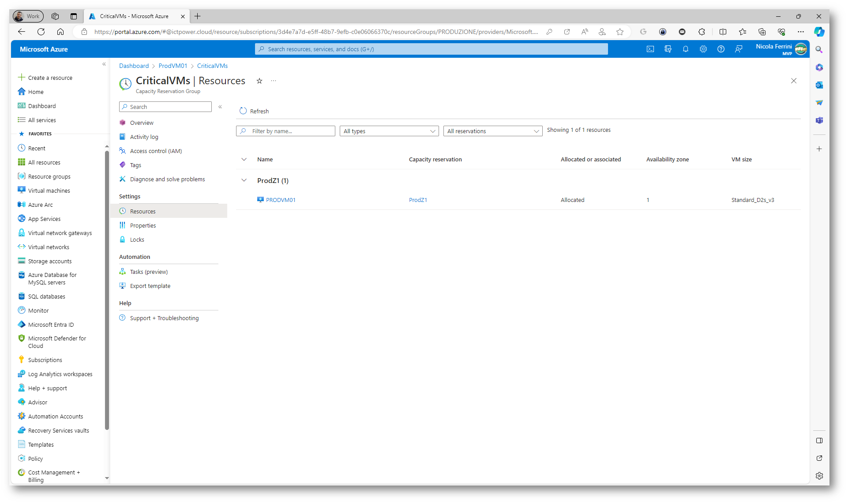Image resolution: width=848 pixels, height=504 pixels.
Task: Open Outlook in Edge sidebar
Action: [819, 85]
